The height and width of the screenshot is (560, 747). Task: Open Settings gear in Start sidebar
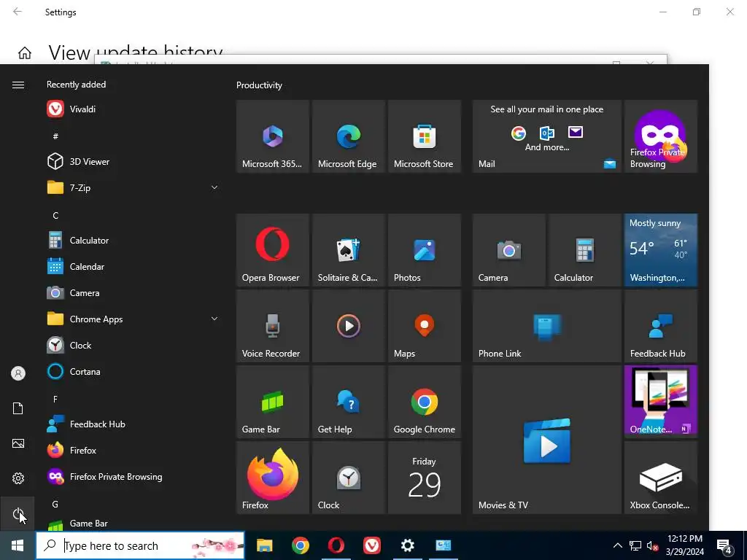tap(18, 478)
